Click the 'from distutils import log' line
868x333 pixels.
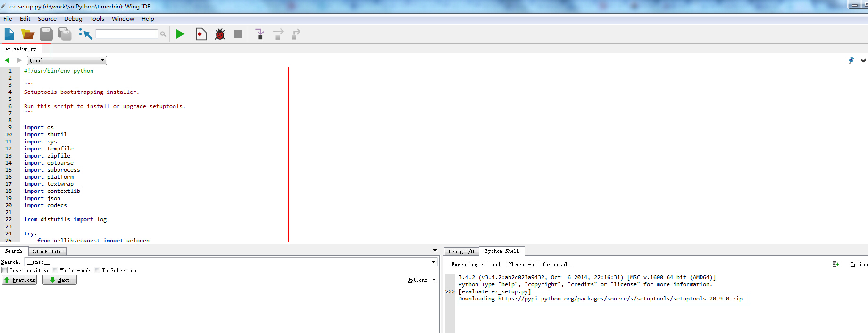point(65,219)
